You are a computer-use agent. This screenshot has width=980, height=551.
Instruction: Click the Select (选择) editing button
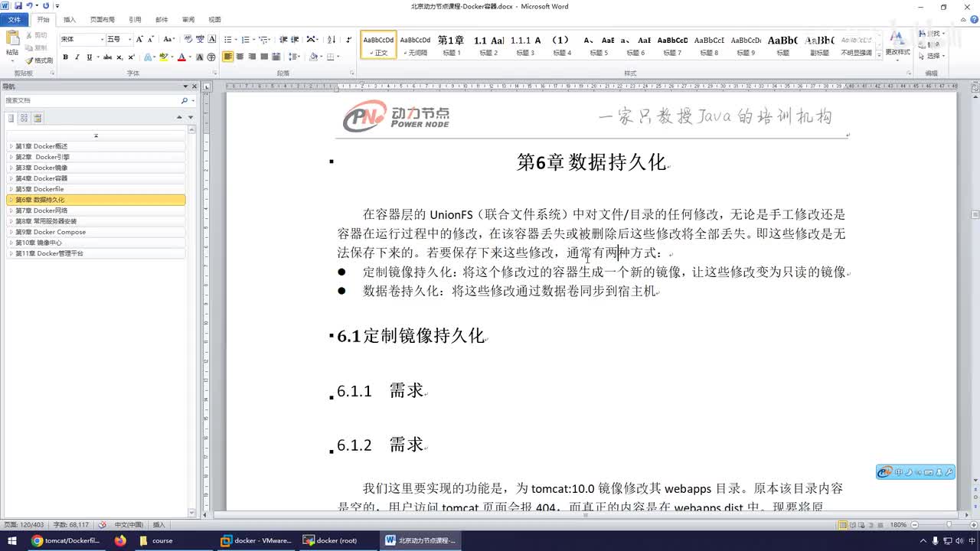click(x=933, y=56)
